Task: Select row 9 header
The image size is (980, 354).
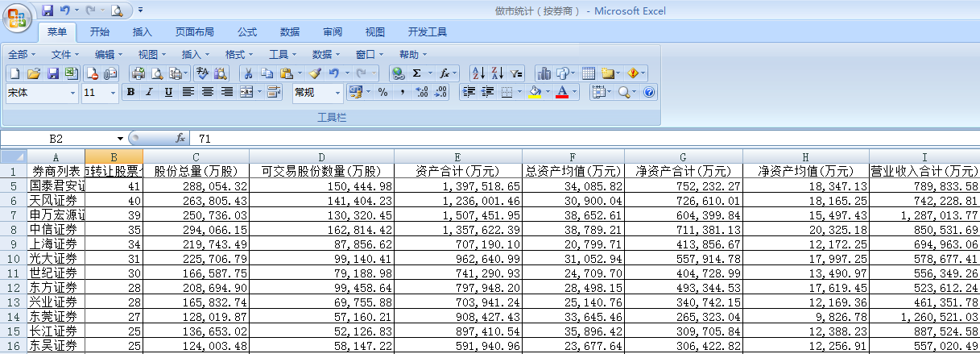Action: [x=13, y=244]
